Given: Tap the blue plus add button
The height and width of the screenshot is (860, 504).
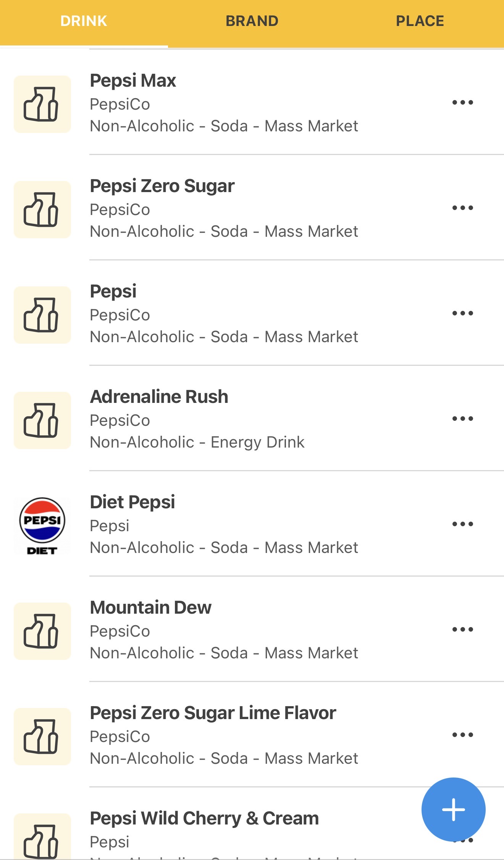Looking at the screenshot, I should pyautogui.click(x=453, y=809).
